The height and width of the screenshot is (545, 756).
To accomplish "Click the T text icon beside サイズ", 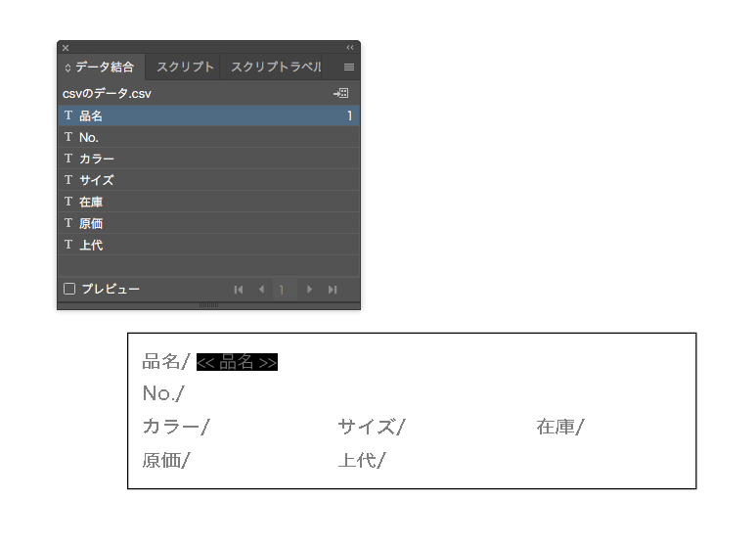I will pos(68,180).
